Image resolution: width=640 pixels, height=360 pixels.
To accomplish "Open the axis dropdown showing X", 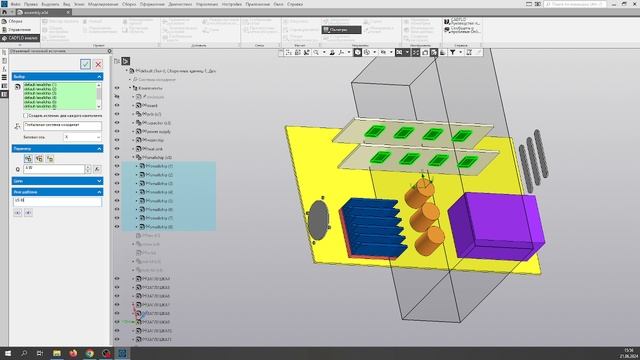I will (x=82, y=137).
